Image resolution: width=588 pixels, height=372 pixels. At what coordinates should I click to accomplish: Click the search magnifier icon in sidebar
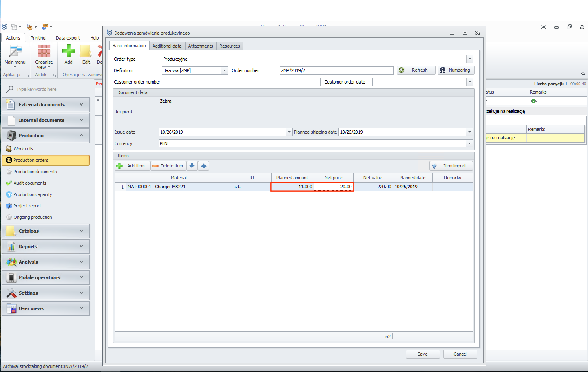coord(10,89)
